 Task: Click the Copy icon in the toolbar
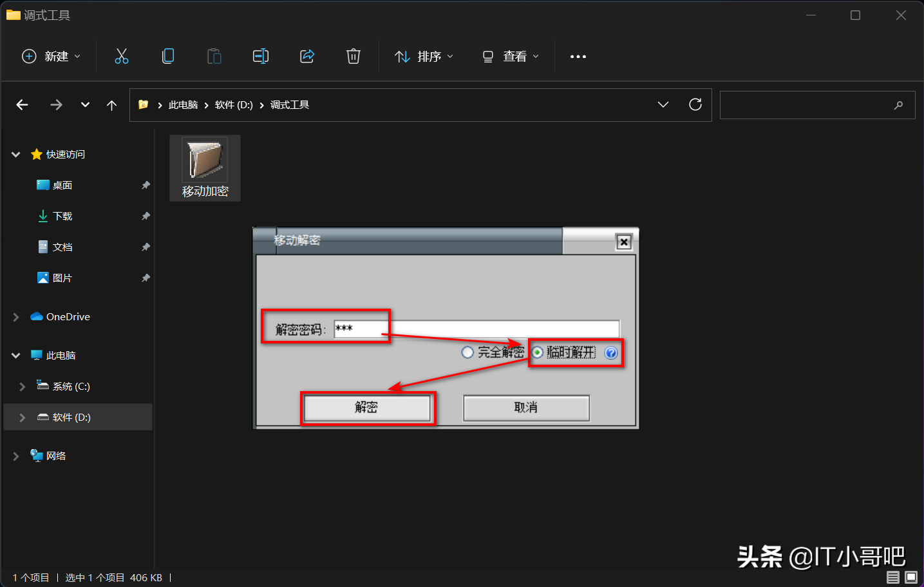pos(168,56)
